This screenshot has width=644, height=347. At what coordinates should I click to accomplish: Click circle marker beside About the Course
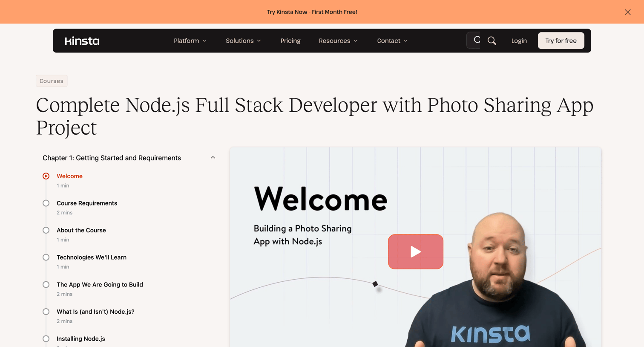46,230
